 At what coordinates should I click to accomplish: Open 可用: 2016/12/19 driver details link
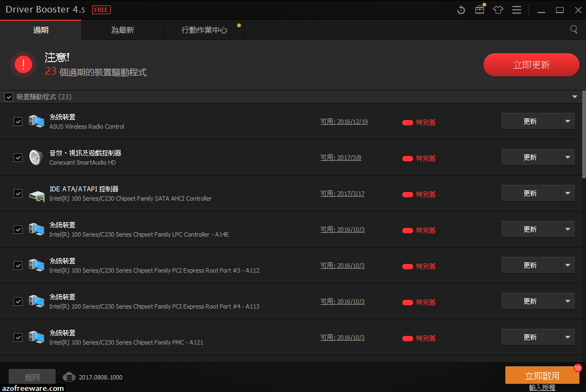[x=344, y=122]
